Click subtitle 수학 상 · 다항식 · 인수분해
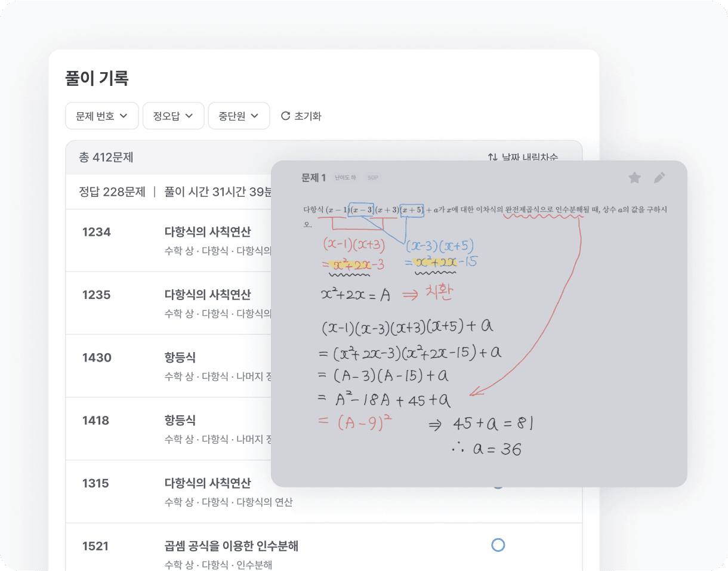Viewport: 728px width, 571px height. point(218,564)
